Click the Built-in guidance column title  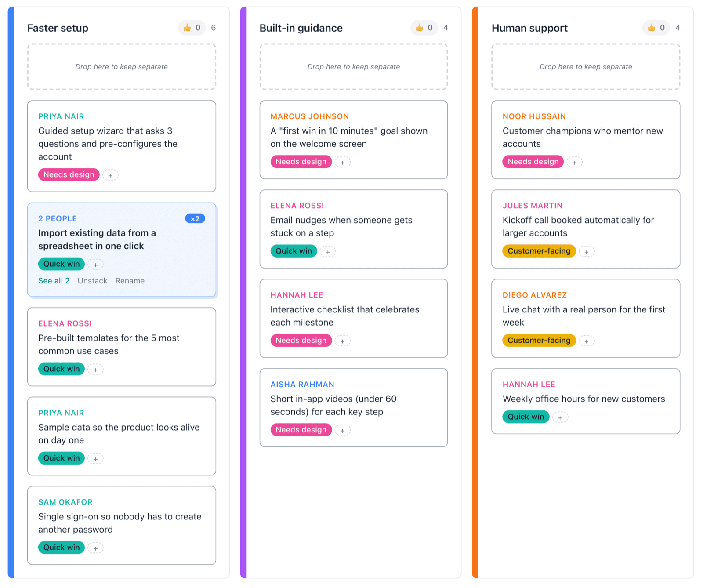click(301, 28)
